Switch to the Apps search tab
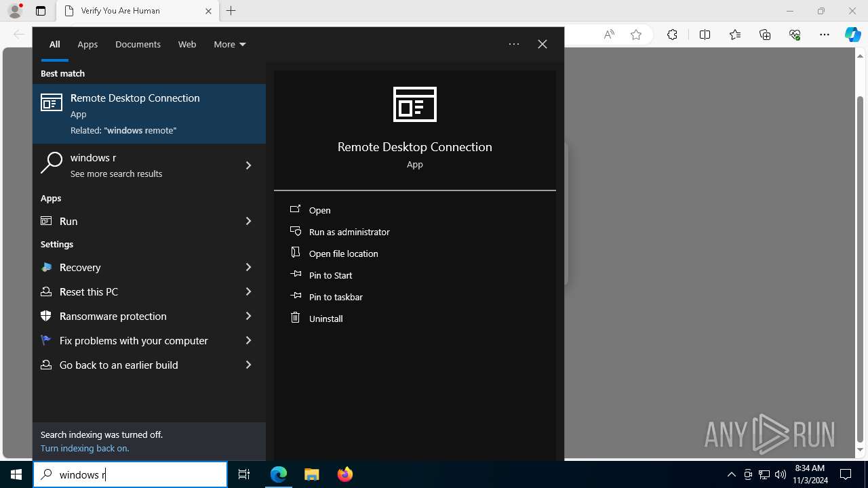This screenshot has height=488, width=868. coord(87,44)
